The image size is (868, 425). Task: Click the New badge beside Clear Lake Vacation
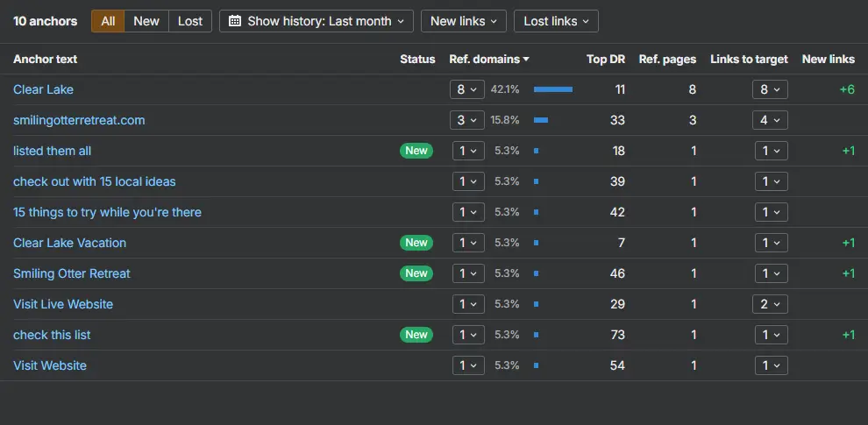pyautogui.click(x=416, y=243)
